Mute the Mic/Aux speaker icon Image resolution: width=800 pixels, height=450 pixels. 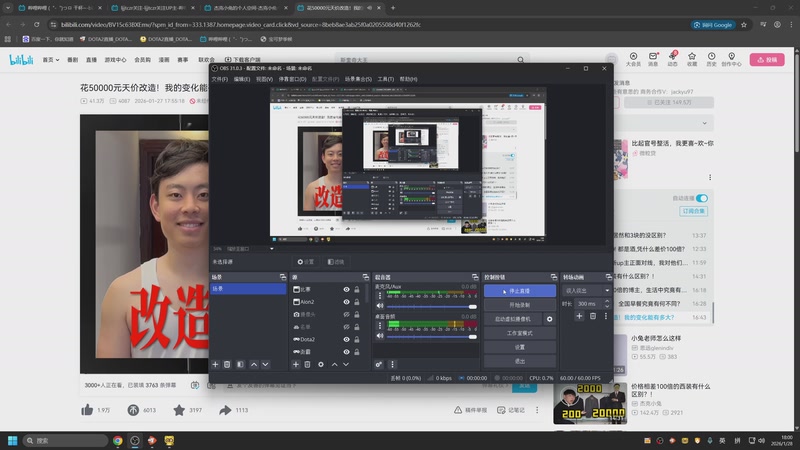click(x=380, y=306)
